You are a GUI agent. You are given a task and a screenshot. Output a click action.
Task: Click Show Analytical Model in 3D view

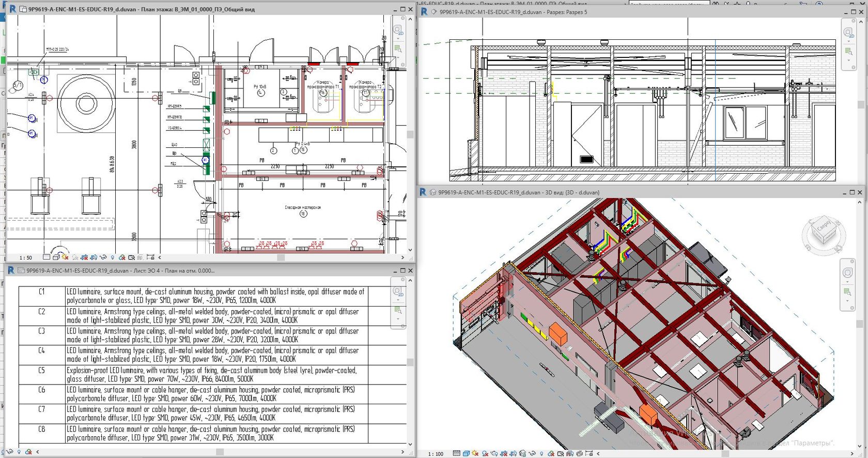[570, 453]
